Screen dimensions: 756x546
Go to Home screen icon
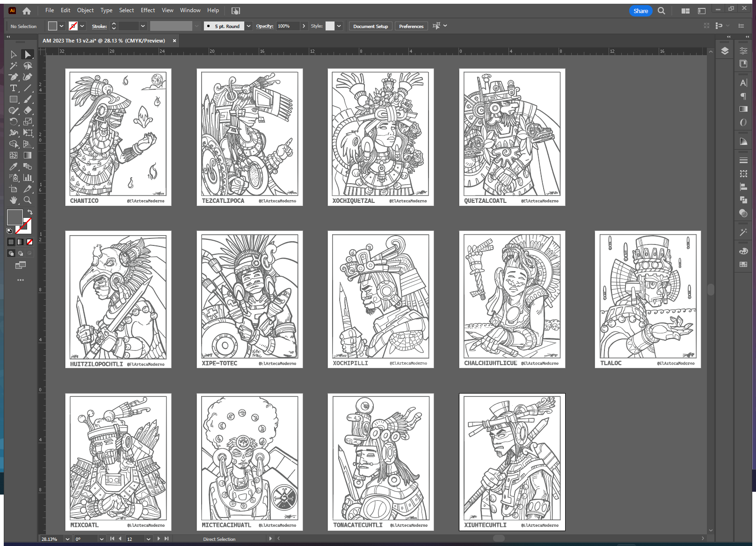[x=27, y=11]
